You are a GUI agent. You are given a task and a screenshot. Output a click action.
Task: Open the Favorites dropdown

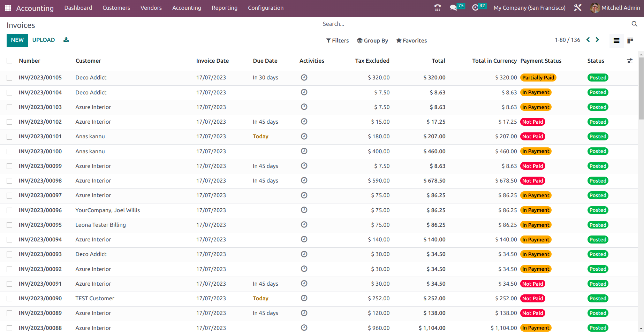click(x=411, y=40)
